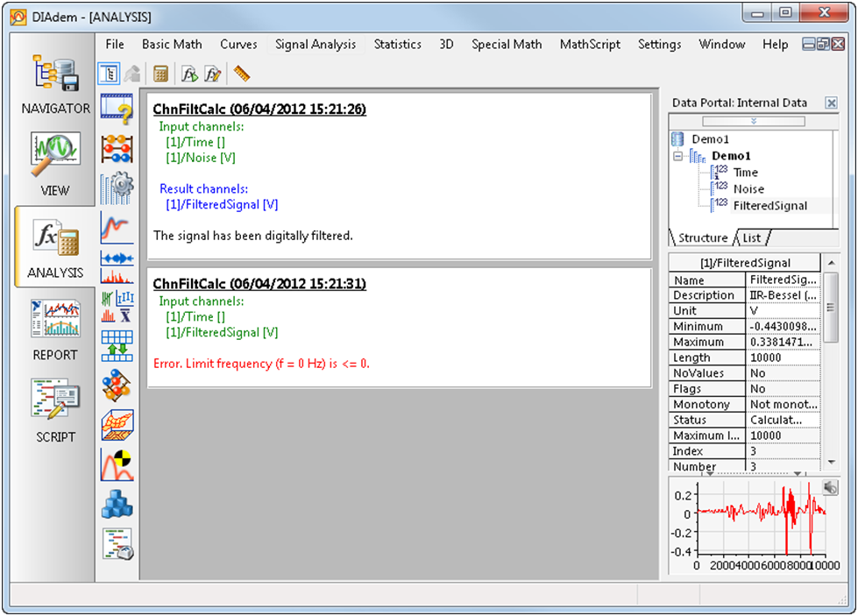858x616 pixels.
Task: Switch to the List tab
Action: click(752, 238)
